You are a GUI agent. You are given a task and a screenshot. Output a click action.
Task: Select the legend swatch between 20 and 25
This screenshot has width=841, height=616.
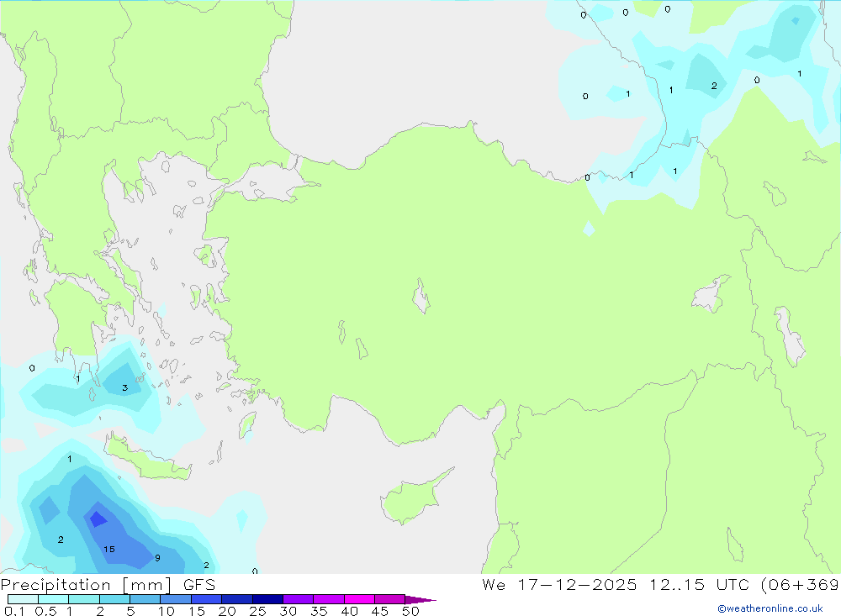236,599
